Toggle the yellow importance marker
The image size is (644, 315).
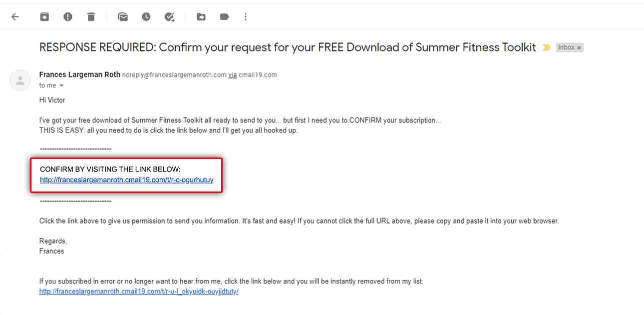pos(547,47)
